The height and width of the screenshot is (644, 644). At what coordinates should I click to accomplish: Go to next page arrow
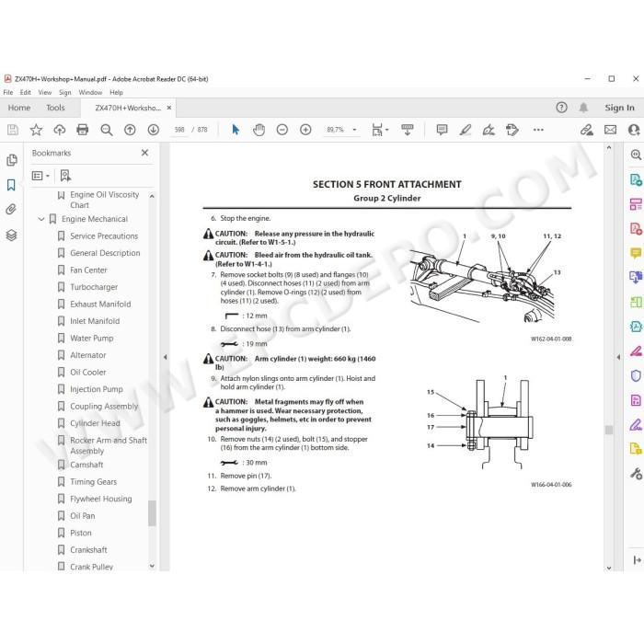[x=154, y=130]
